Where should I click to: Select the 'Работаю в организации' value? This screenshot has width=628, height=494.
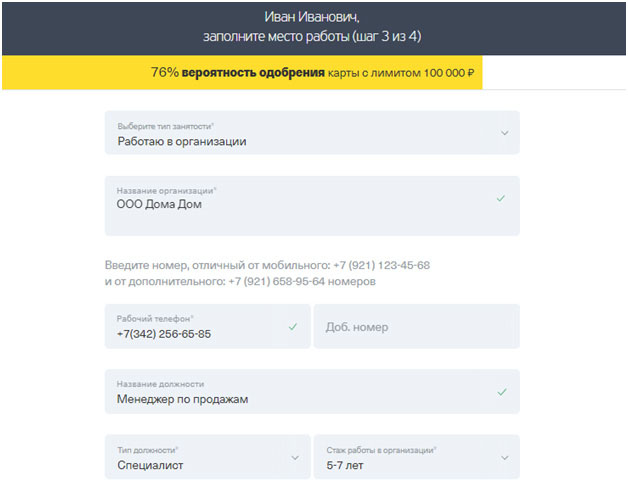coord(182,141)
